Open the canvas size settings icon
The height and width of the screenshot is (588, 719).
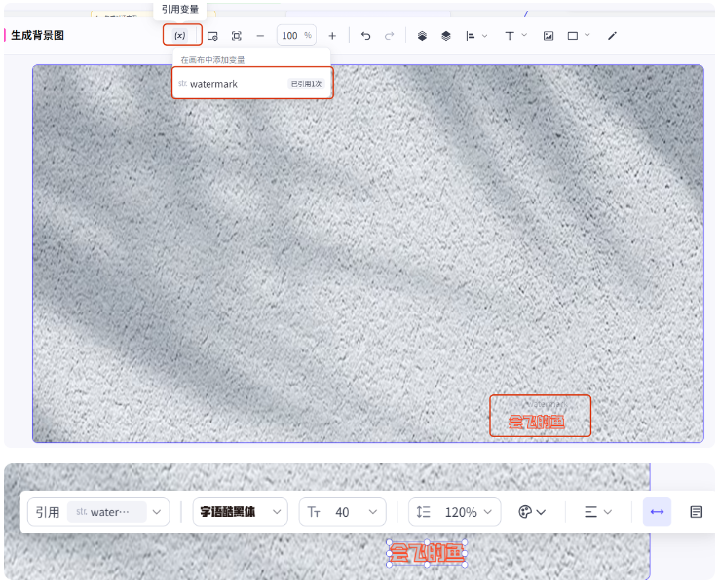click(x=212, y=36)
